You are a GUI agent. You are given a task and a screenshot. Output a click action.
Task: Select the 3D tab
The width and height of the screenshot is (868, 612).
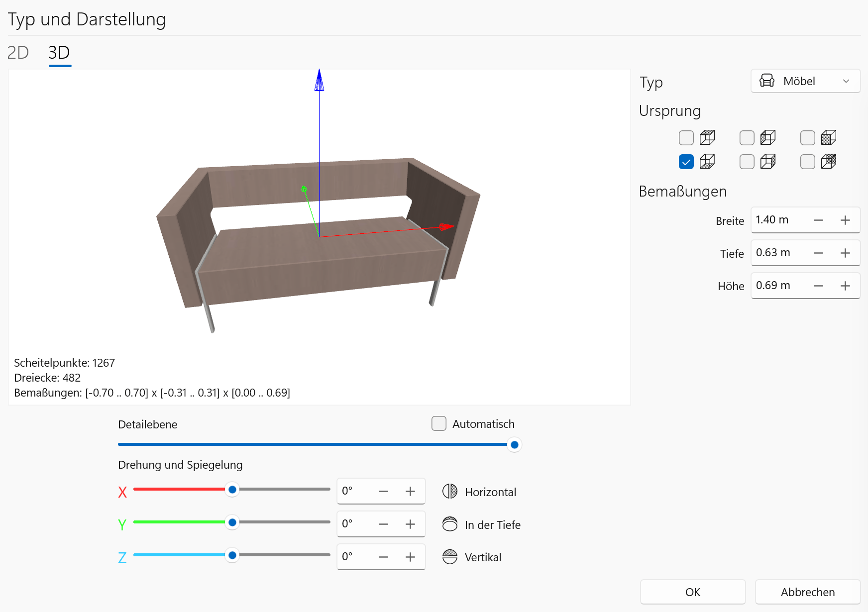click(x=59, y=53)
